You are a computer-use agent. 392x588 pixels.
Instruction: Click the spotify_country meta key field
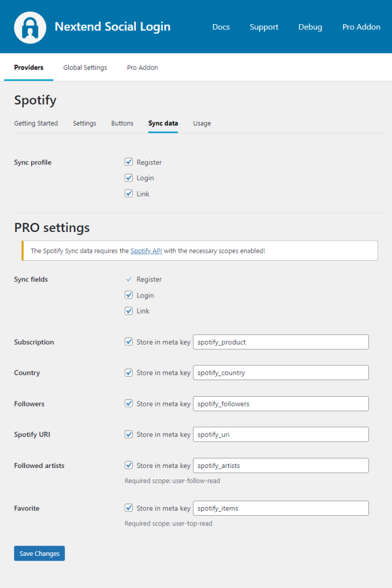tap(281, 373)
